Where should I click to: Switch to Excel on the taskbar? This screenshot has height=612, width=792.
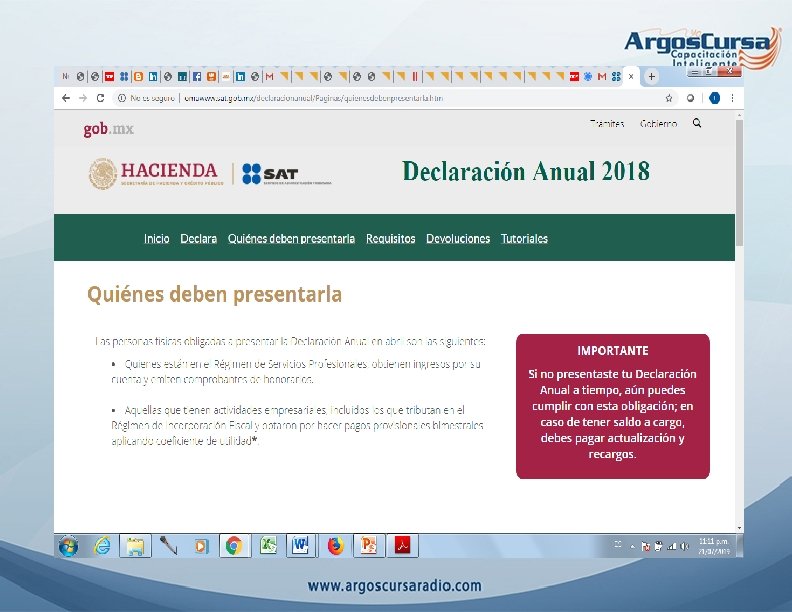pyautogui.click(x=268, y=546)
